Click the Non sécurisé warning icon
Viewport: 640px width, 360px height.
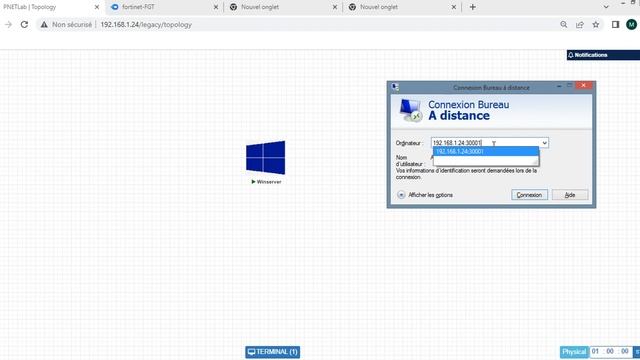(x=44, y=24)
